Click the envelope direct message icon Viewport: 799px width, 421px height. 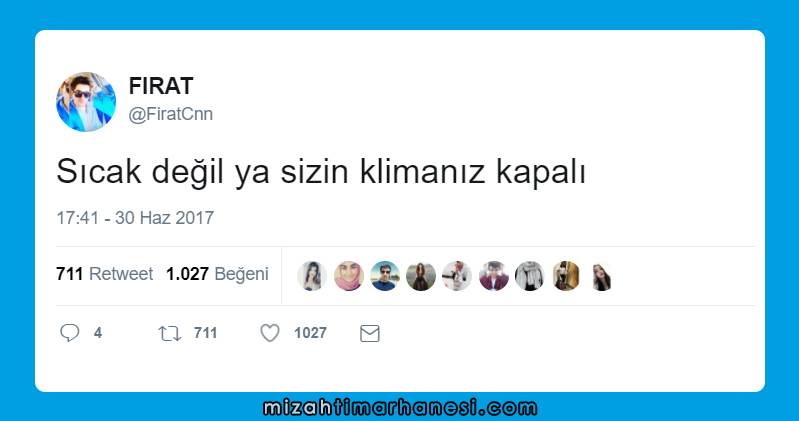[x=370, y=333]
